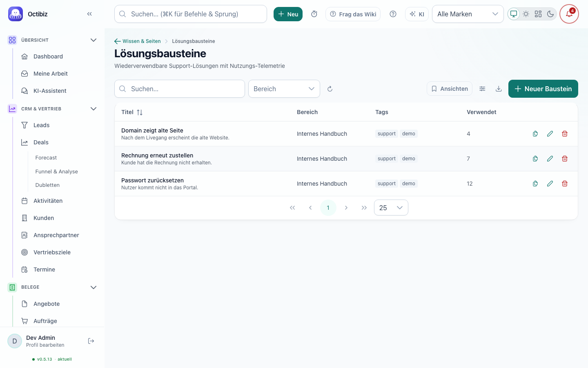Collapse the sidebar with the double-chevron icon

tap(89, 14)
